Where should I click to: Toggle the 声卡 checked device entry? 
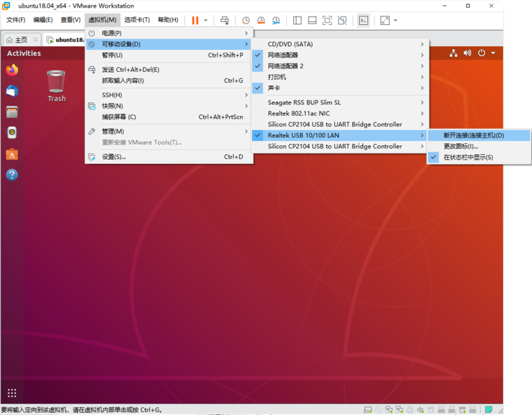pos(340,88)
